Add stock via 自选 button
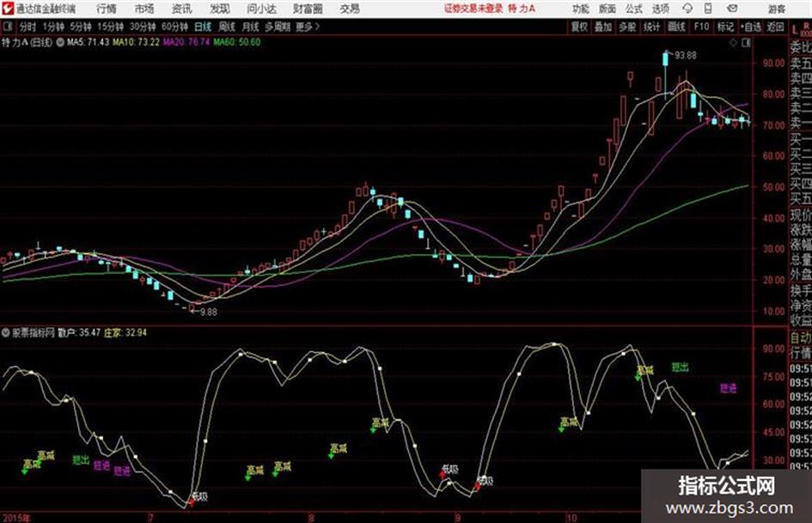Viewport: 812px width, 523px height. 751,27
